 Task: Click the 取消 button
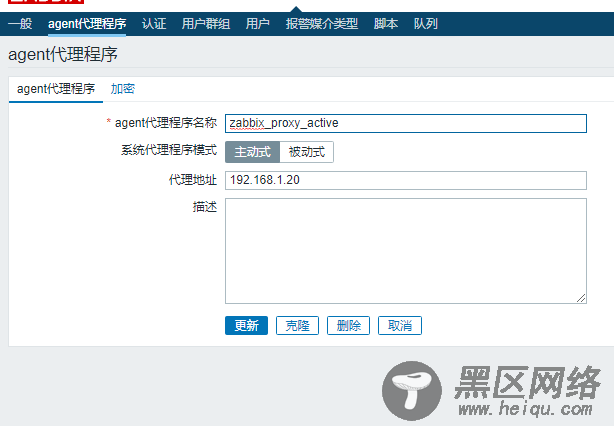pos(400,325)
